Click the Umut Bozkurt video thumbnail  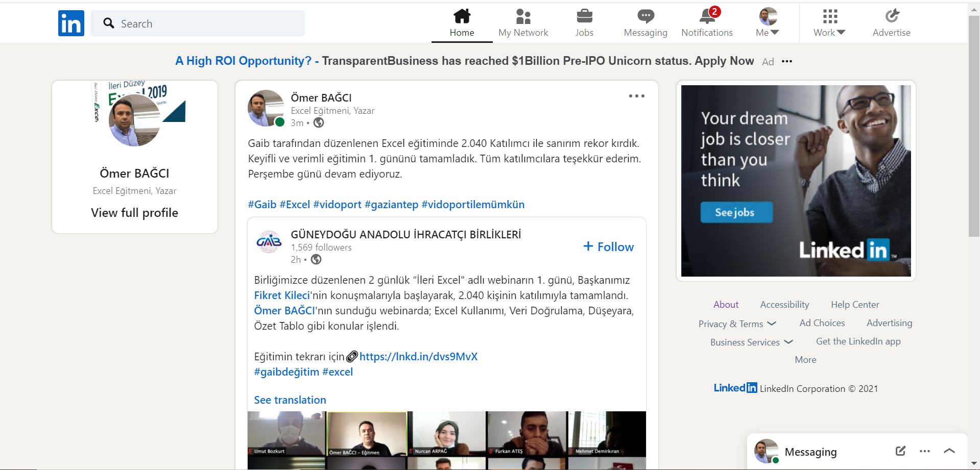click(286, 434)
